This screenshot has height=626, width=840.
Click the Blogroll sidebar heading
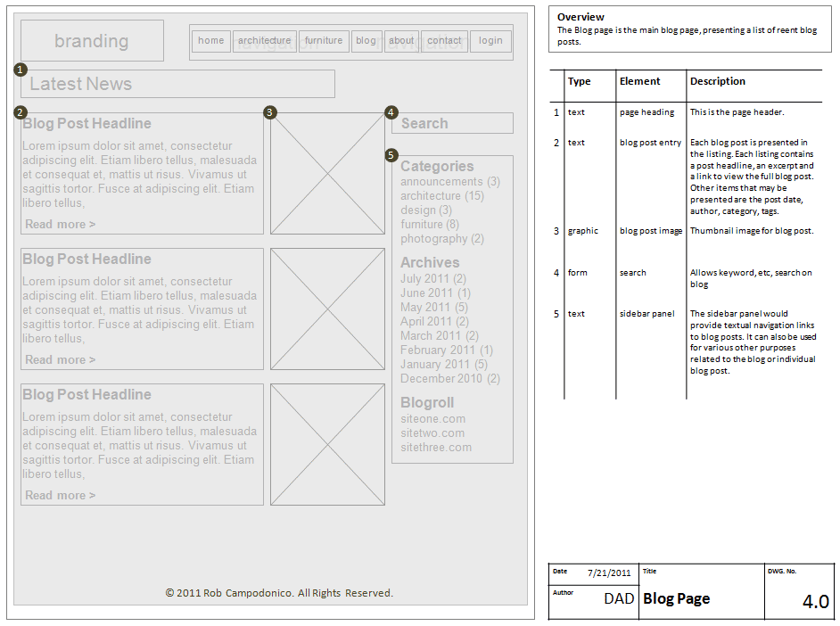click(427, 403)
